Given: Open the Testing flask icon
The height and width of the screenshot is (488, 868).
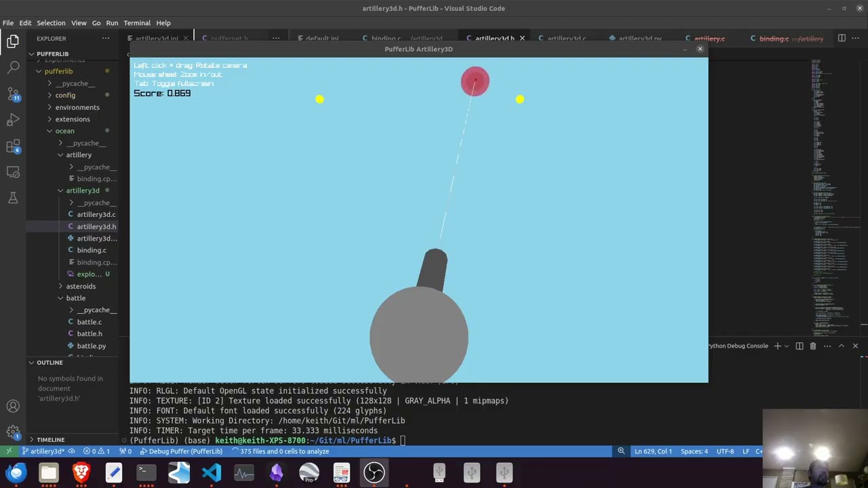Looking at the screenshot, I should 13,198.
